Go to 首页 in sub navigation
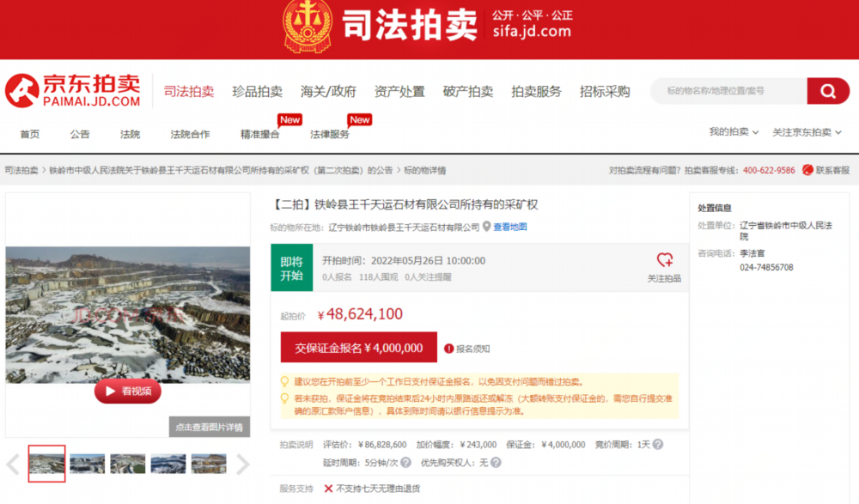 pyautogui.click(x=29, y=134)
